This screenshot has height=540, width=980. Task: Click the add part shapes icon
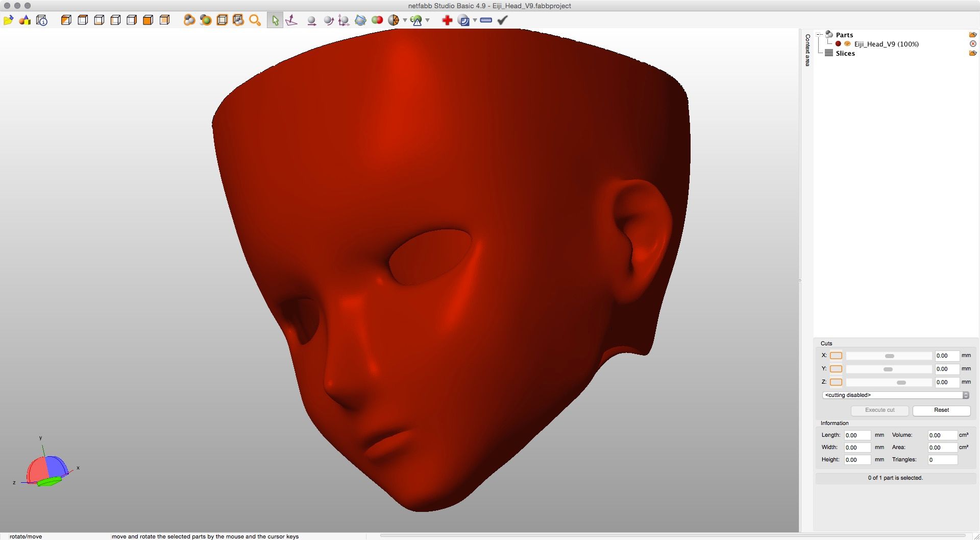[x=24, y=20]
